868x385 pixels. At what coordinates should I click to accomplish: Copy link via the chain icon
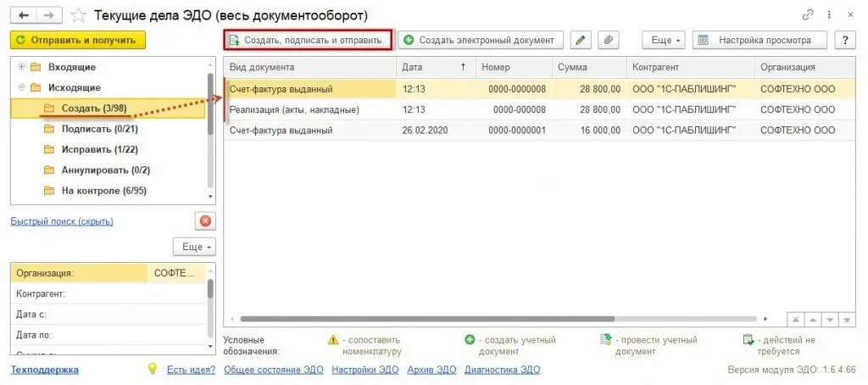808,15
